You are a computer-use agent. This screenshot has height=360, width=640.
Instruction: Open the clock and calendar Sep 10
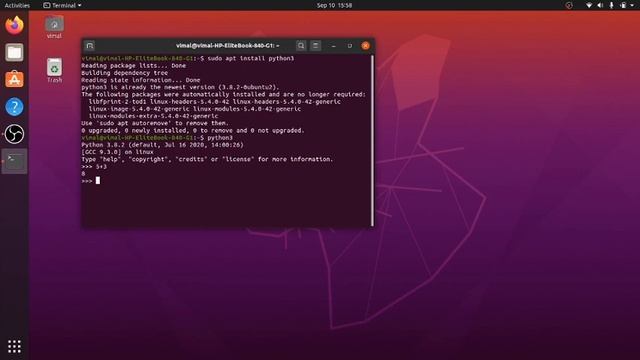point(334,5)
